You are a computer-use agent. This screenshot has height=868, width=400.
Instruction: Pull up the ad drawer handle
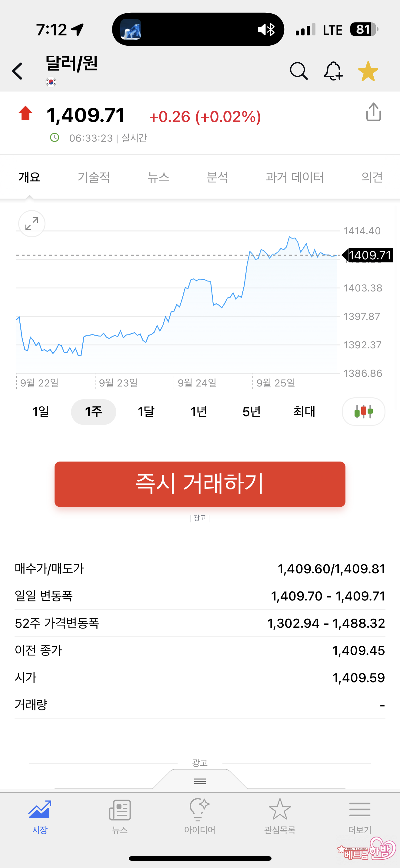[200, 781]
